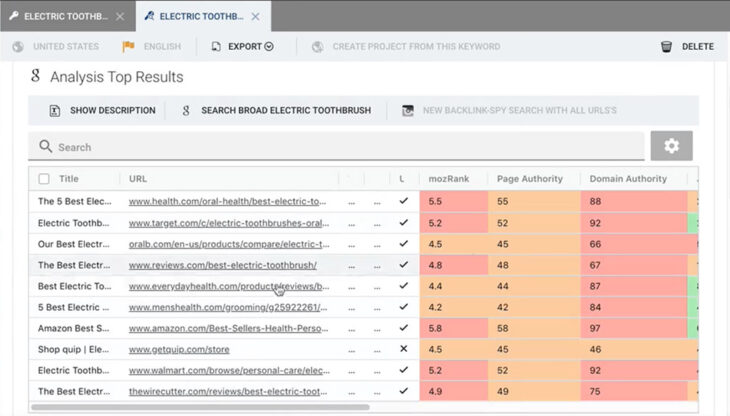Click the English language flag icon
The height and width of the screenshot is (416, 730).
click(128, 46)
